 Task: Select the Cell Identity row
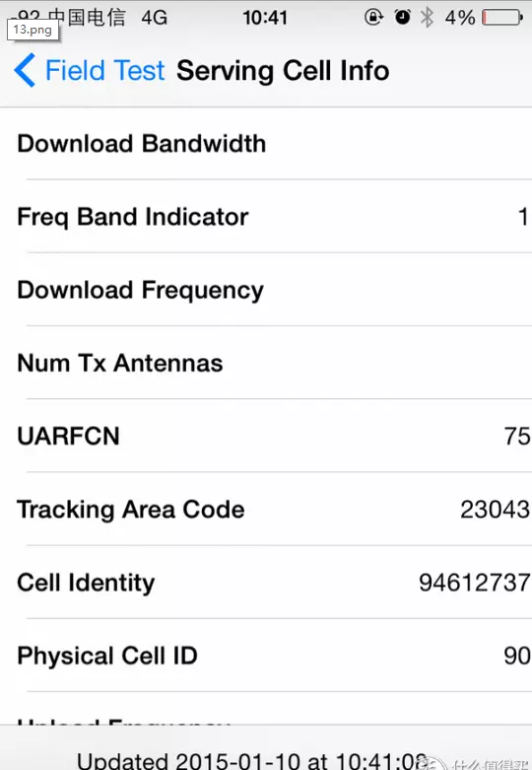[266, 583]
